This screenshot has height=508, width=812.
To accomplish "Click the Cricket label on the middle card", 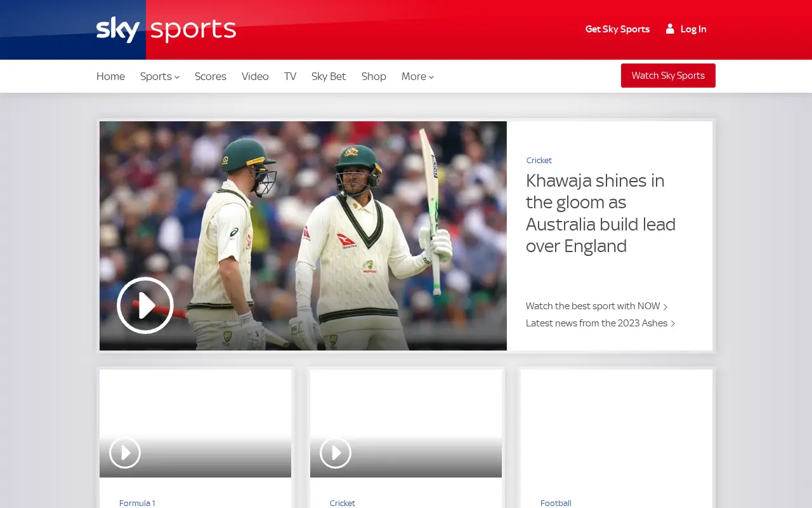I will click(x=343, y=503).
